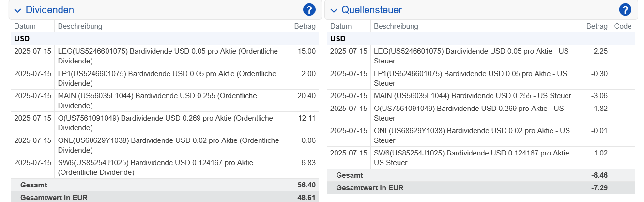Select the MAIN dividend row with 20.40
This screenshot has height=202, width=644.
(165, 101)
